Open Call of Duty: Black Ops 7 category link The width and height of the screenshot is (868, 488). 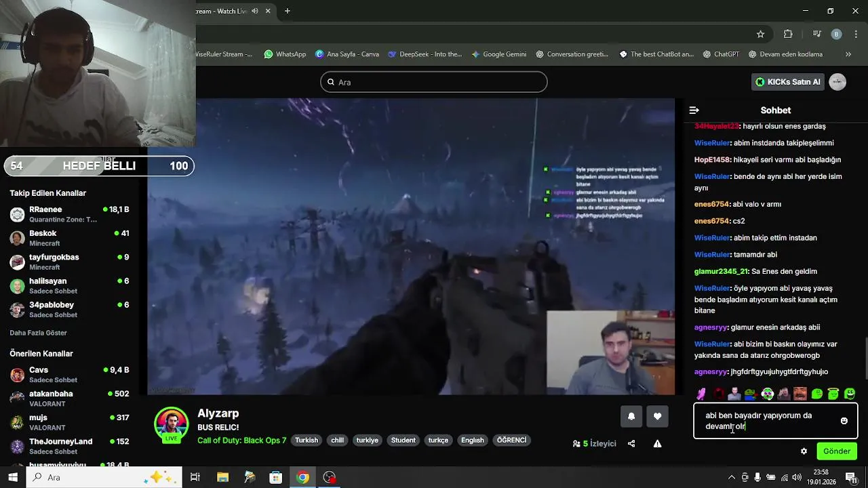pyautogui.click(x=241, y=441)
